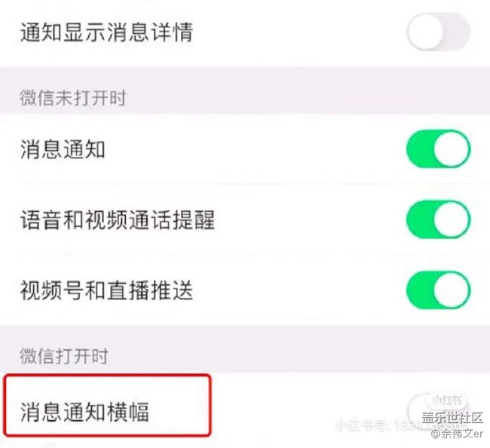
Task: Tap the 小红书号 ID watermark
Action: click(401, 426)
